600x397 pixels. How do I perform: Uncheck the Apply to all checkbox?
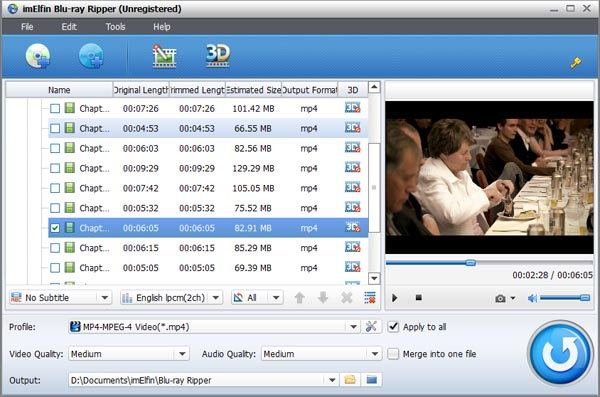[393, 327]
